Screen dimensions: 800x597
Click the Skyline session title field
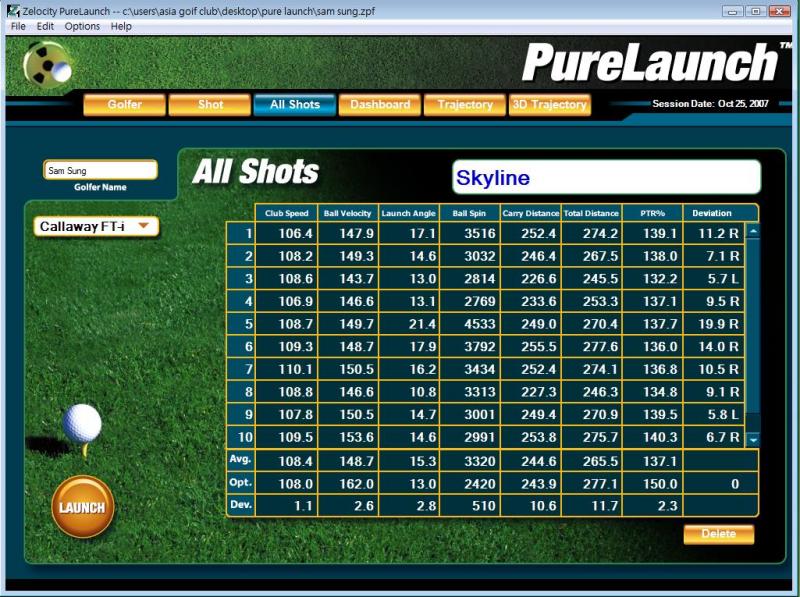click(x=606, y=178)
